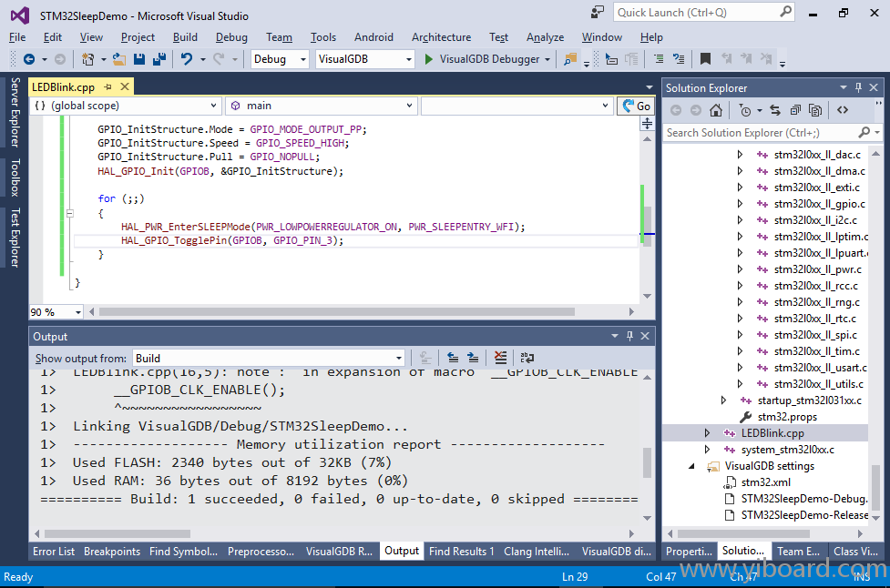Toggle Show All Files in Solution Explorer
Image resolution: width=890 pixels, height=588 pixels.
point(815,110)
